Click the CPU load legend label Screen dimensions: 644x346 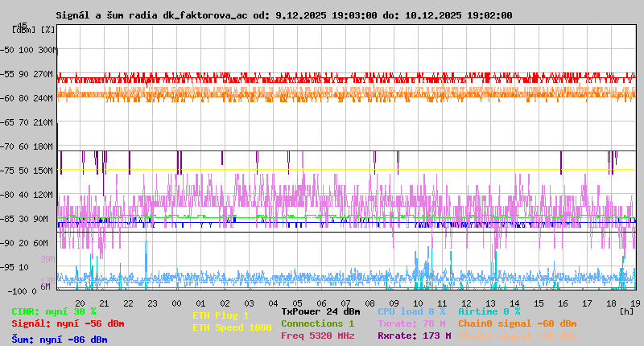[411, 311]
